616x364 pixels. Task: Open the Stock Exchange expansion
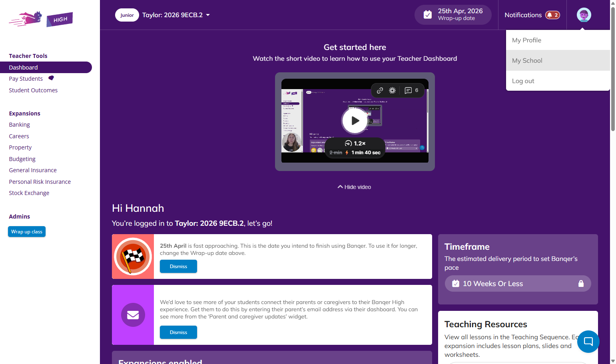[x=29, y=193]
